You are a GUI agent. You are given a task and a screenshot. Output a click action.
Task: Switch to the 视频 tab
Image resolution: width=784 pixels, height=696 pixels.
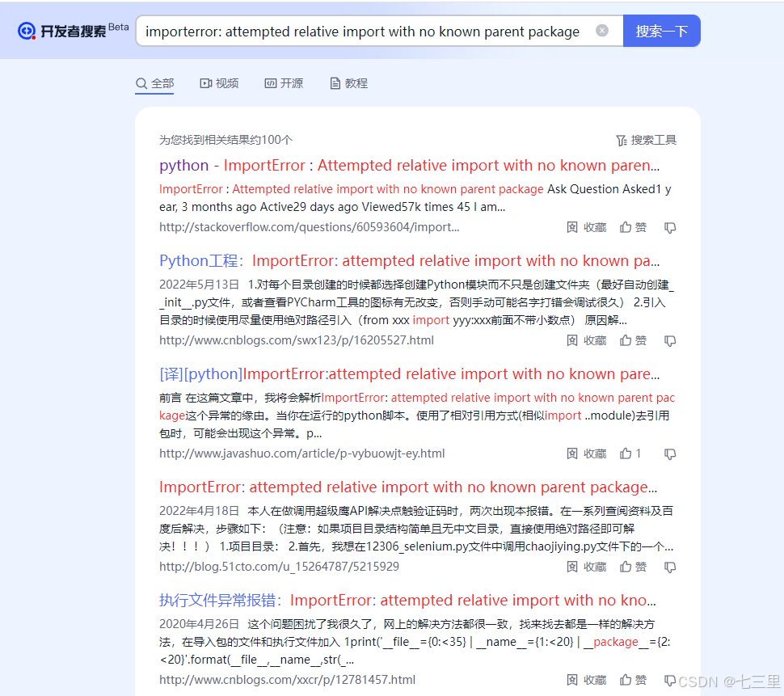219,83
